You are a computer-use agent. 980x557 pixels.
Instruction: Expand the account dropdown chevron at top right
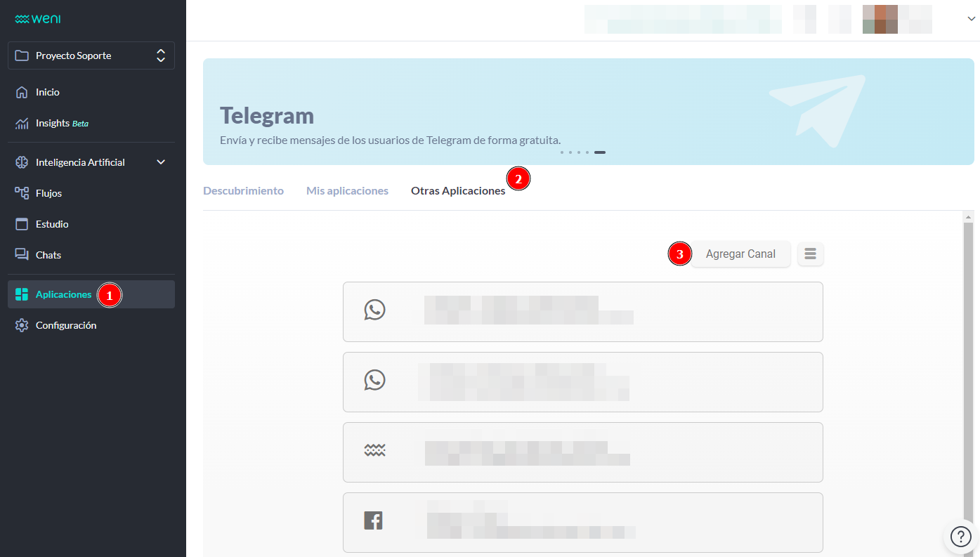click(971, 20)
